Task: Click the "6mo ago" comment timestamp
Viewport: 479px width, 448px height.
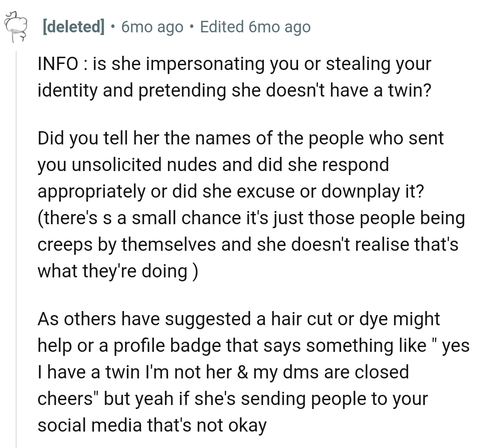Action: coord(152,27)
